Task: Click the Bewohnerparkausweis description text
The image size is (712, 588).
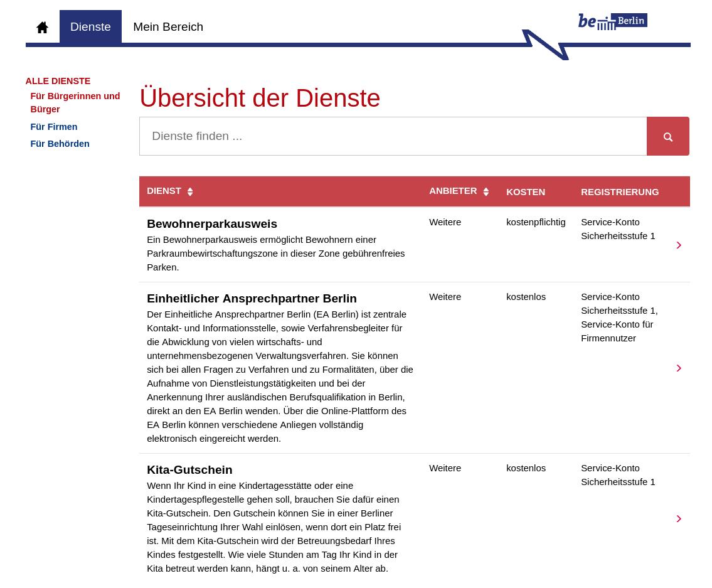Action: pos(275,254)
